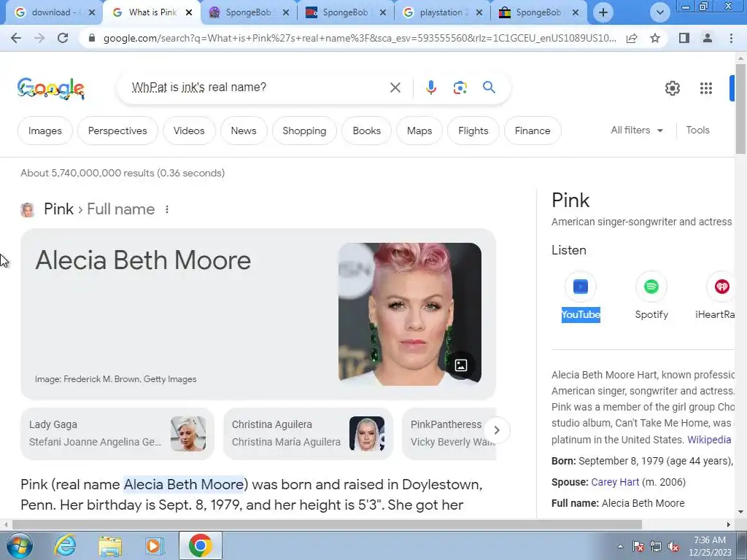Reload the current Google results page
This screenshot has width=747, height=560.
coord(63,38)
